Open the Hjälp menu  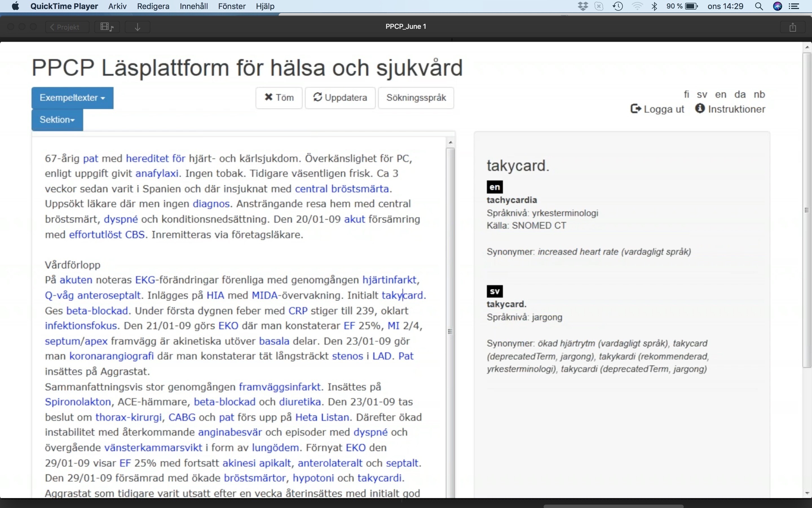pos(265,6)
